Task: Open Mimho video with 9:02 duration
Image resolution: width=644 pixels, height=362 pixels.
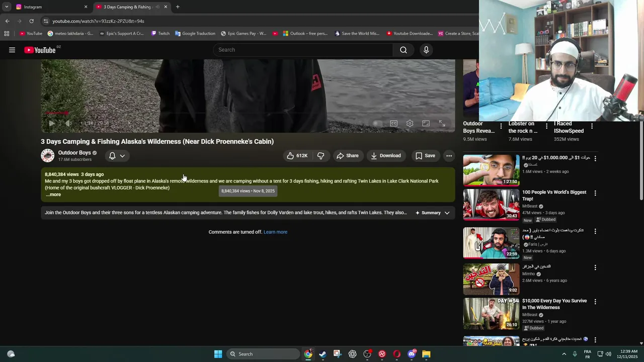Action: (491, 279)
